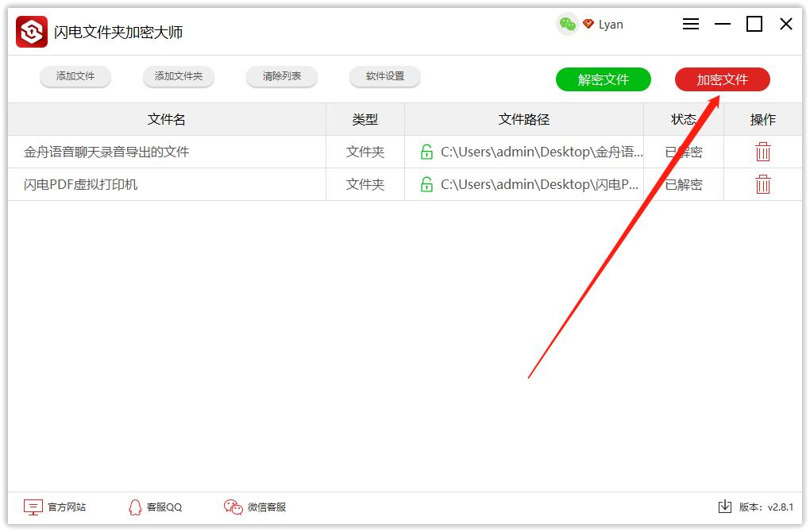Click the download icon next to 版本 v2.8.1
This screenshot has width=810, height=532.
(726, 506)
